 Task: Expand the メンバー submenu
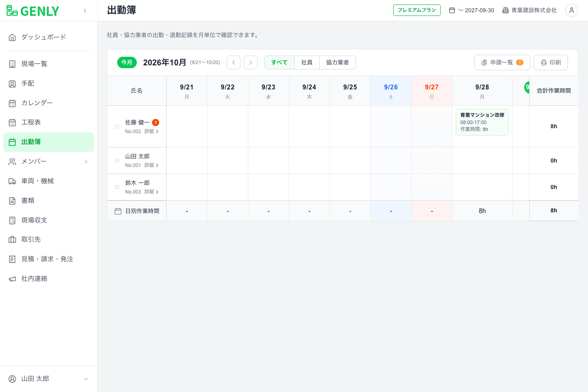click(86, 162)
